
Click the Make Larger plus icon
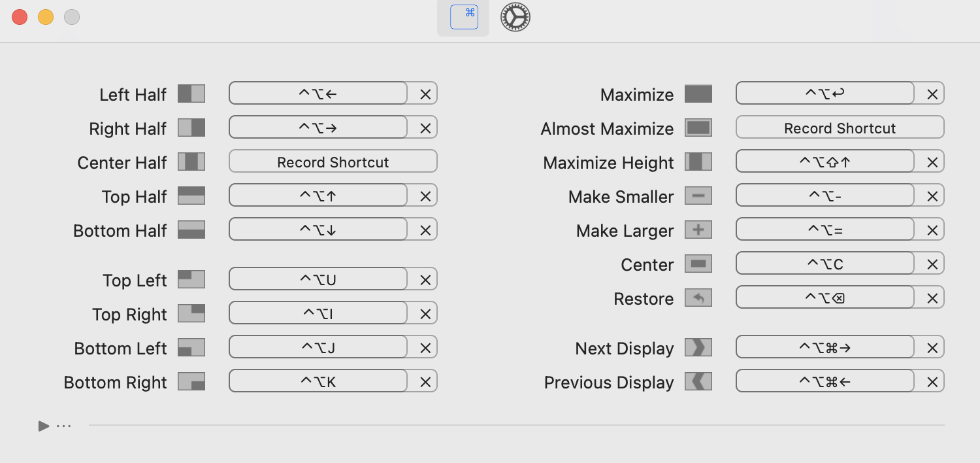tap(698, 230)
